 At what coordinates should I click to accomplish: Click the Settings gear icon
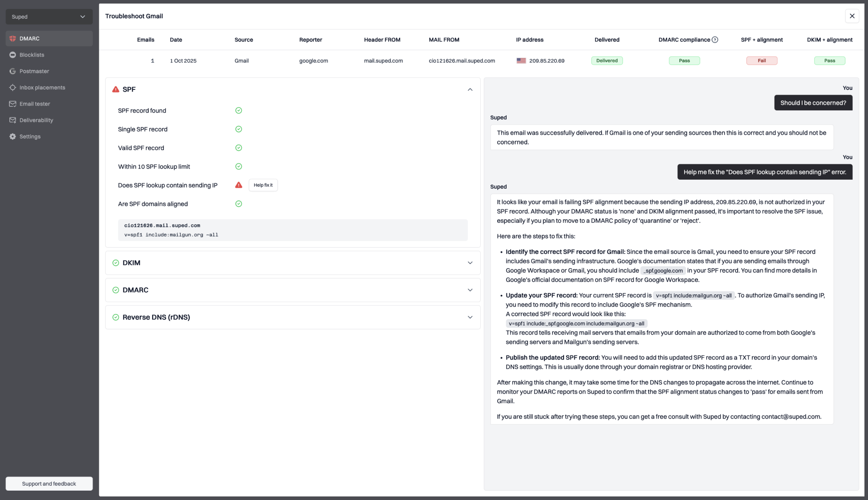click(12, 137)
